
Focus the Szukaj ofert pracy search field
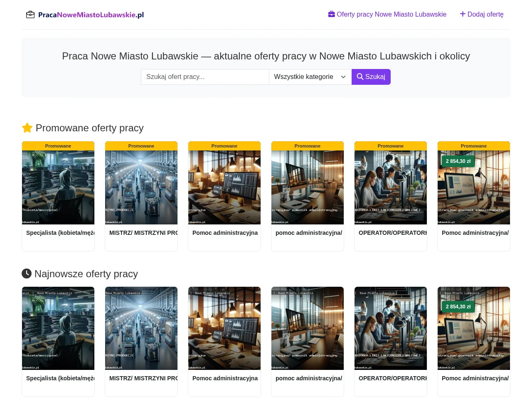click(205, 77)
